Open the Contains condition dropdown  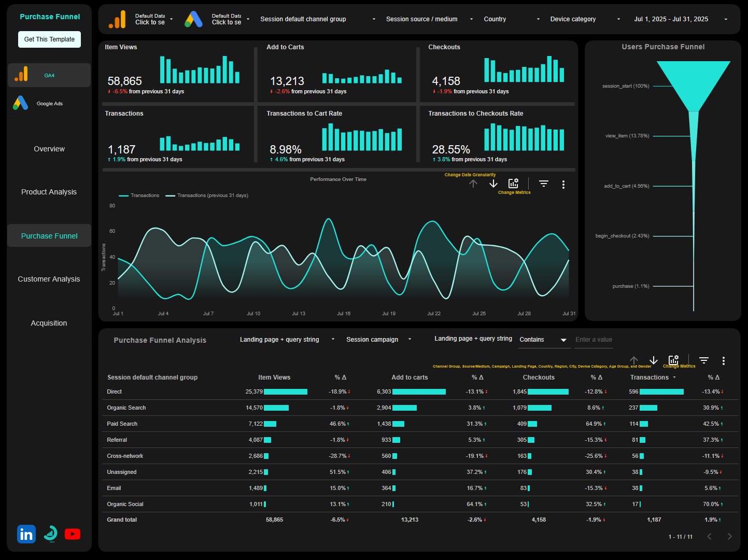click(x=543, y=340)
